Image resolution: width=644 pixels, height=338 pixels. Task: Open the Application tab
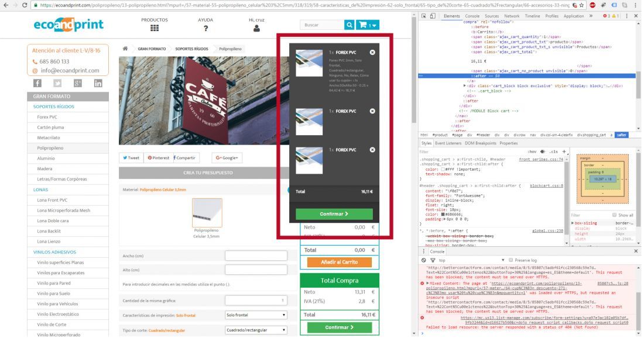(x=574, y=16)
